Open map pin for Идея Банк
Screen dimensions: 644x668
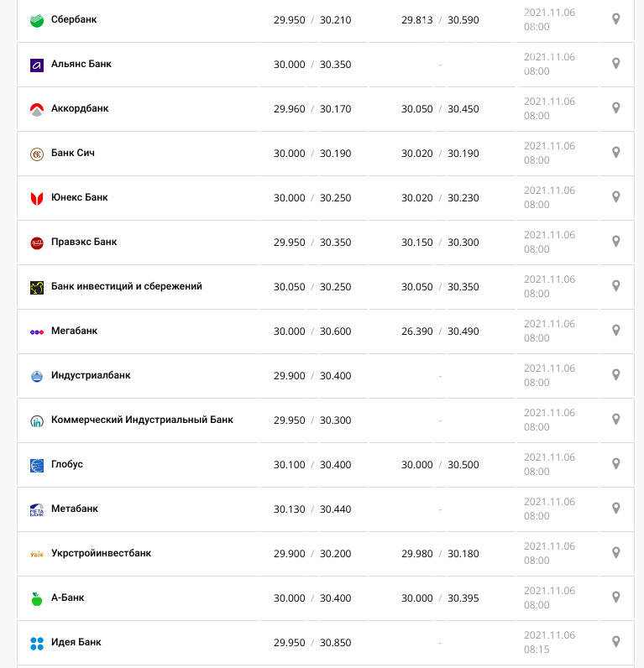(x=615, y=642)
